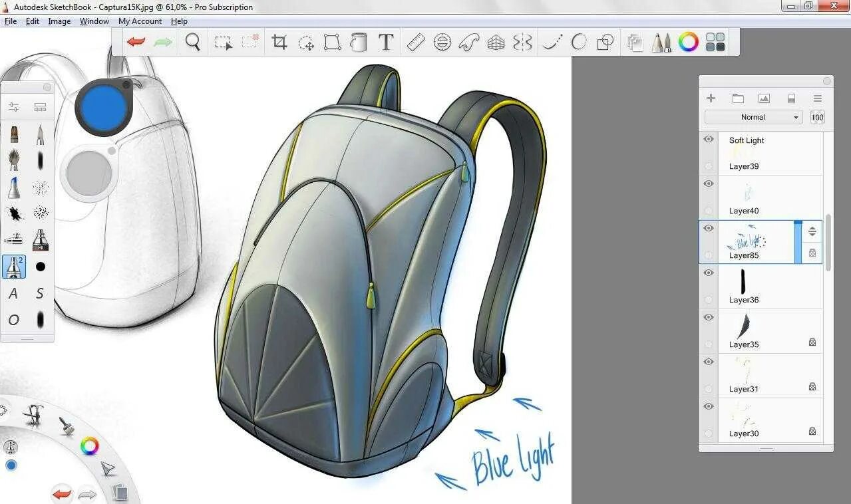Open the Color Wheel editor in toolbar

tap(689, 43)
